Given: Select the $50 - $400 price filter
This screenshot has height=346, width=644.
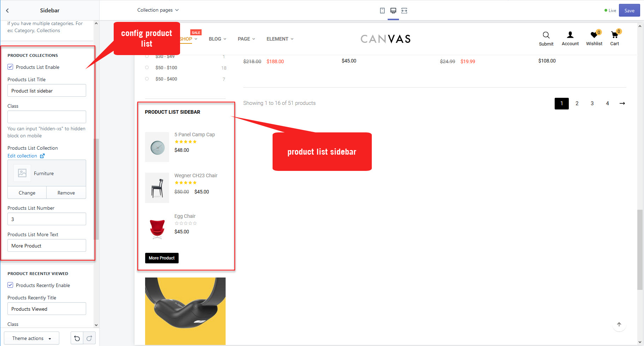Looking at the screenshot, I should 147,79.
